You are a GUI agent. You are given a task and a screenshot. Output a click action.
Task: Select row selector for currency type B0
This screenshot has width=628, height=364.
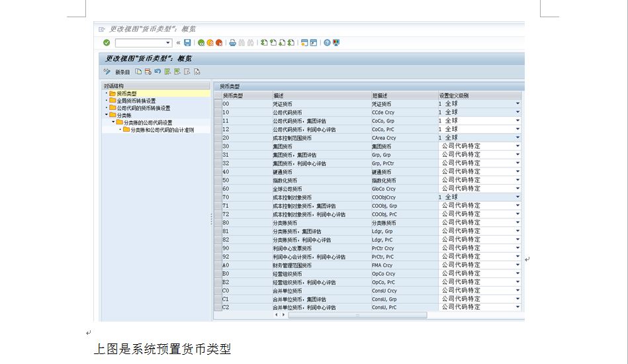tap(218, 273)
